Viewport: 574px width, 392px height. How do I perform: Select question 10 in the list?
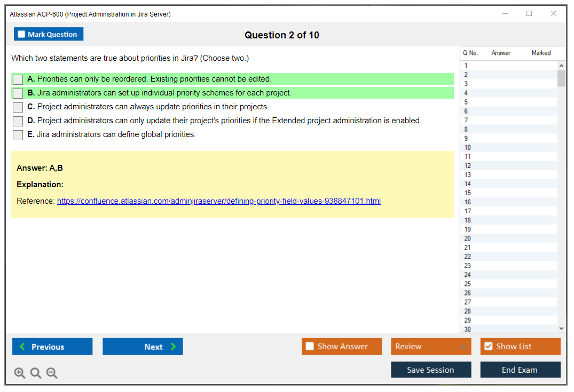(468, 148)
